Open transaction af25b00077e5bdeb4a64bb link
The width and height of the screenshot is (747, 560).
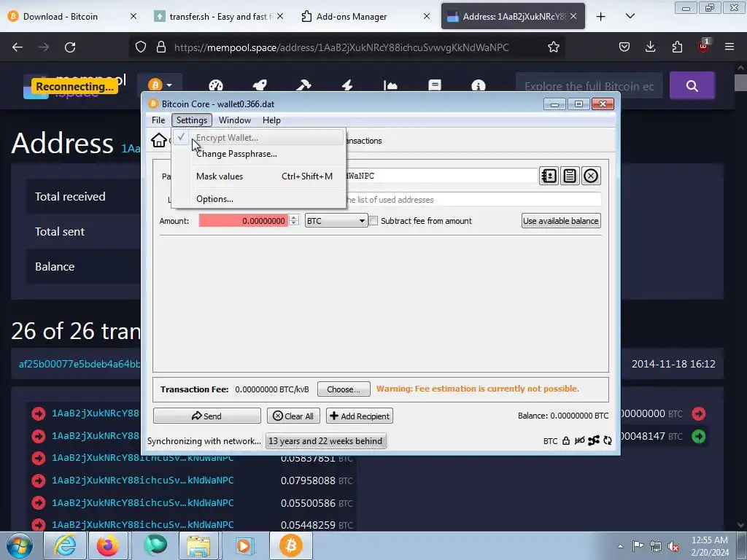[80, 364]
